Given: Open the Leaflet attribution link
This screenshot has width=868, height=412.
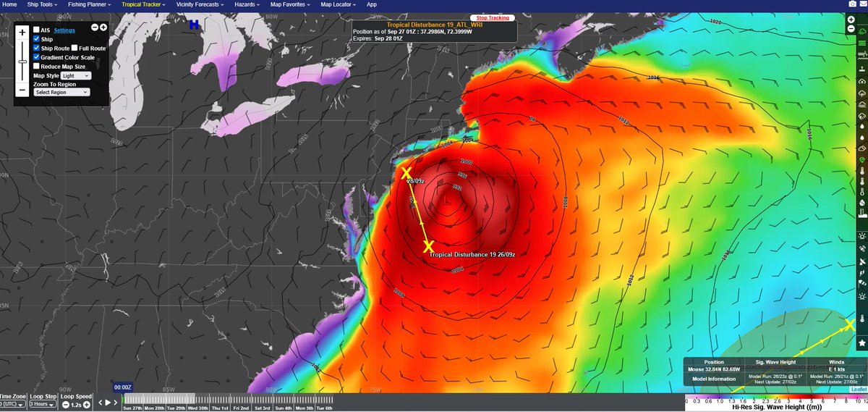Looking at the screenshot, I should tap(859, 389).
